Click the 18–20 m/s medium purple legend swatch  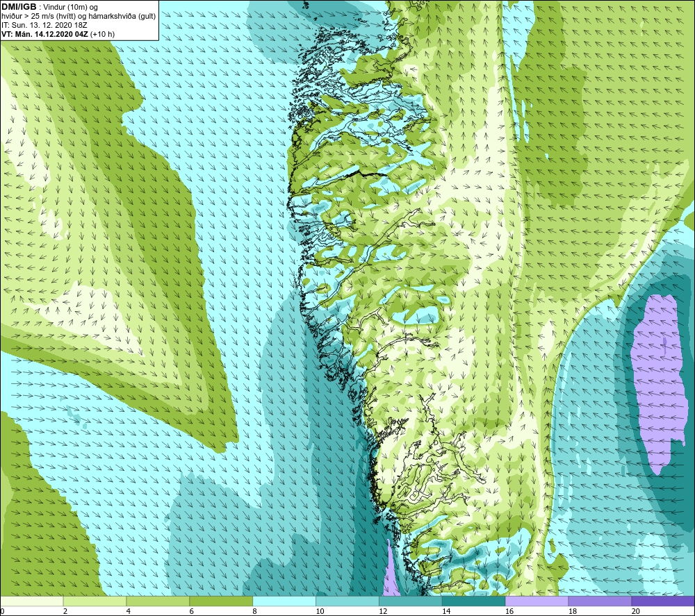[x=600, y=601]
